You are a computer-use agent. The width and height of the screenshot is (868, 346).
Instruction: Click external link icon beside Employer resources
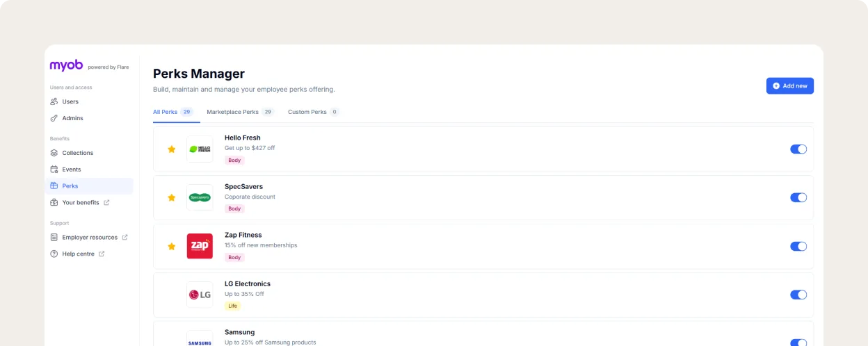click(x=125, y=238)
